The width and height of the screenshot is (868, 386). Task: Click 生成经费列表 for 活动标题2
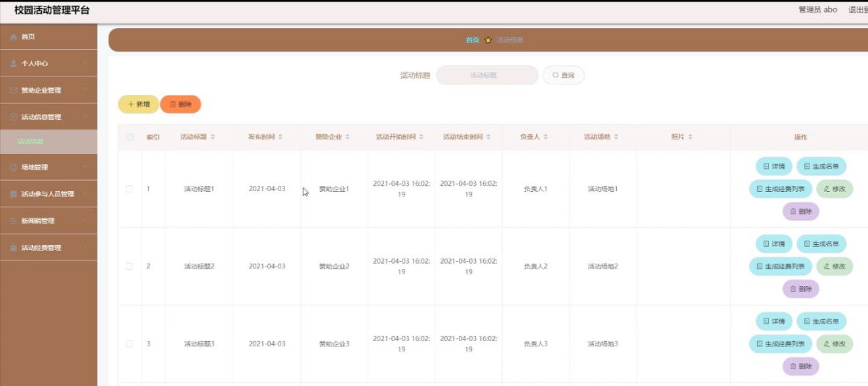point(781,266)
